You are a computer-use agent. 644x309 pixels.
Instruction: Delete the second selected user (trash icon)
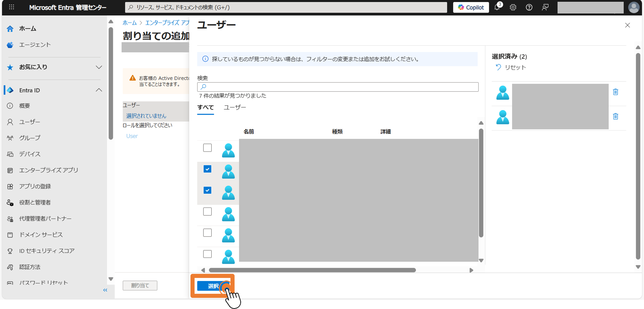pos(616,116)
